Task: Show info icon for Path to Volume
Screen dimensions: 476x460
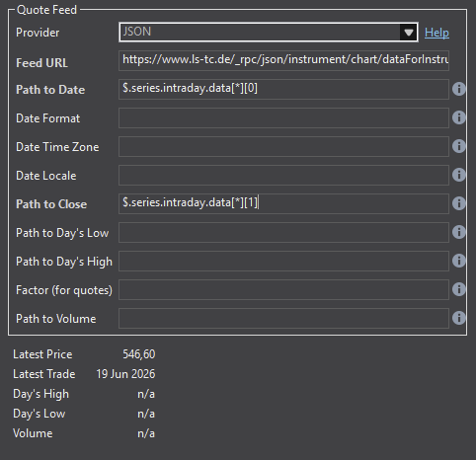Action: (x=459, y=318)
